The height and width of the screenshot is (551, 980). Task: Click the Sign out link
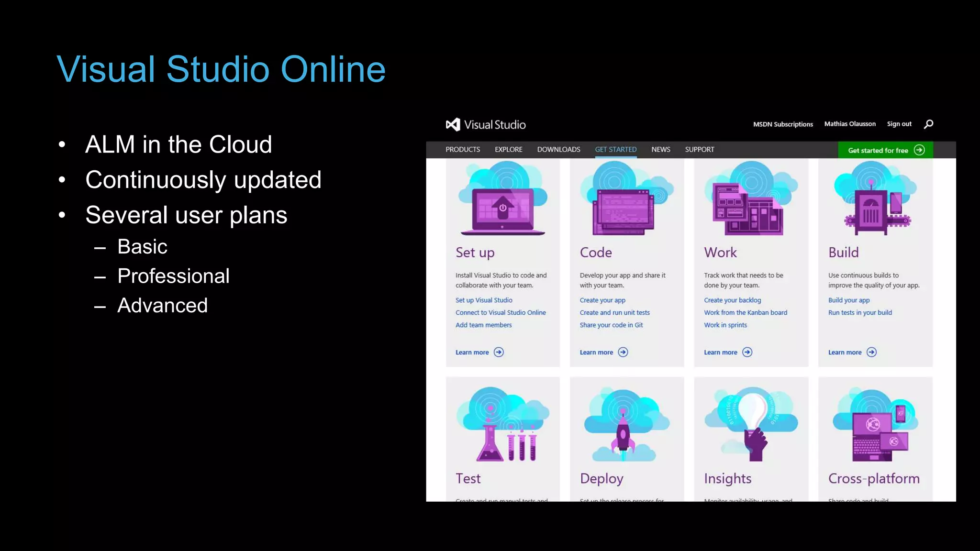pos(899,124)
